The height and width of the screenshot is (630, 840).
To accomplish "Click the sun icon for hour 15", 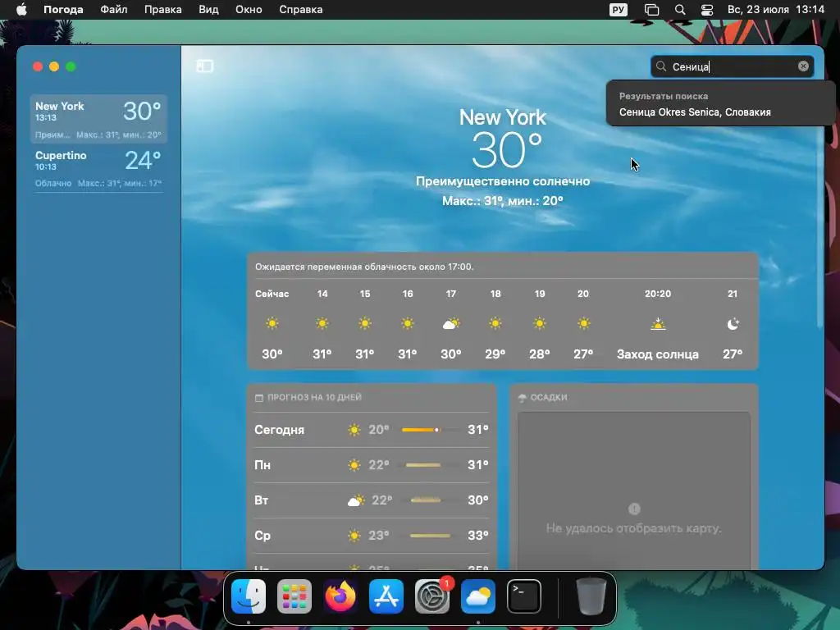I will 365,323.
